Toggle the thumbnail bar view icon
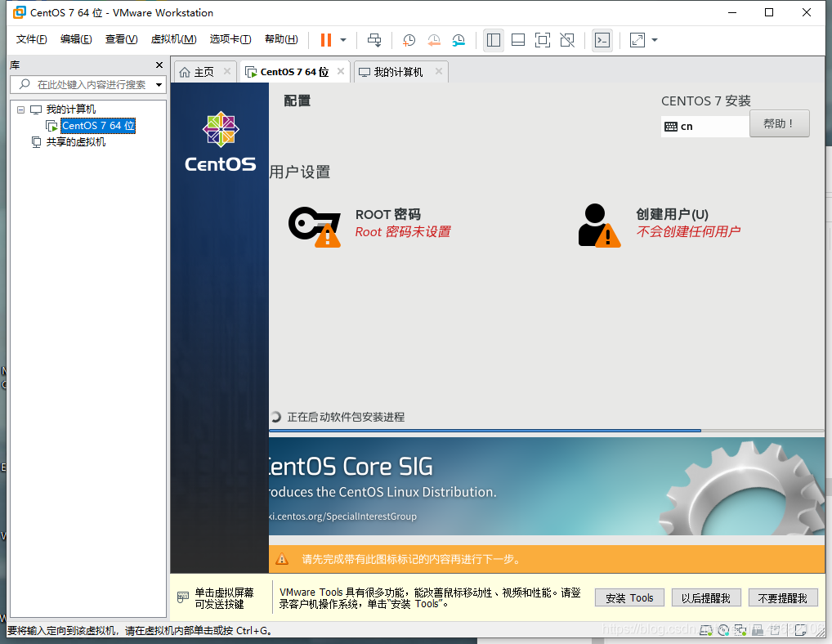Viewport: 832px width, 644px height. [518, 40]
